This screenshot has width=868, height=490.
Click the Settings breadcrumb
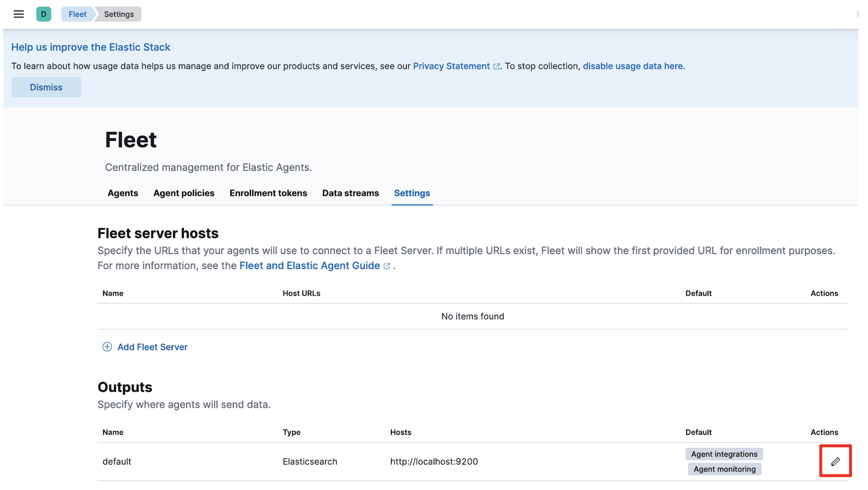point(119,14)
